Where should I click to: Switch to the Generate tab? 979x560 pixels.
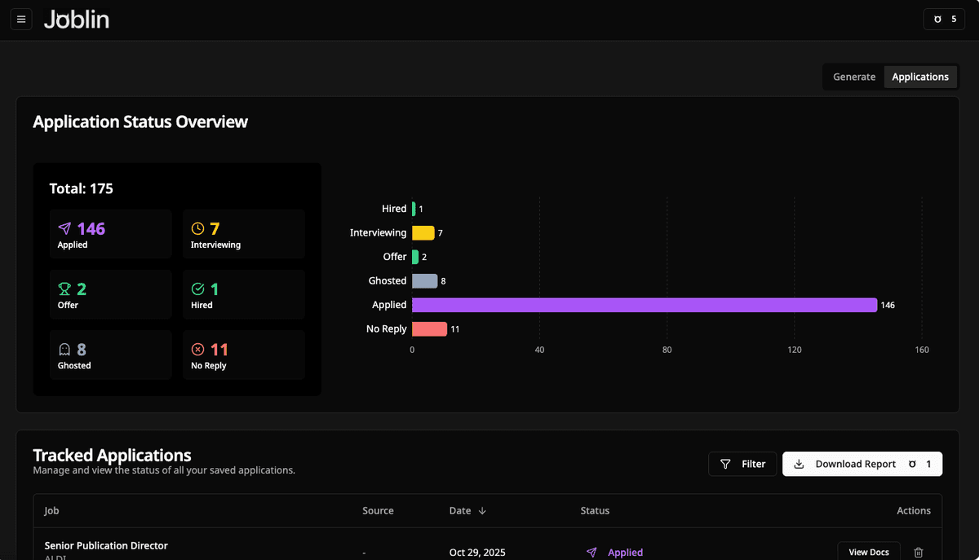point(853,77)
